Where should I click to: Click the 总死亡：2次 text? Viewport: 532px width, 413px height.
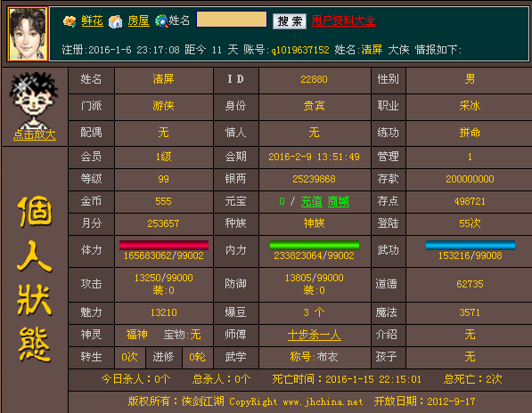[472, 379]
